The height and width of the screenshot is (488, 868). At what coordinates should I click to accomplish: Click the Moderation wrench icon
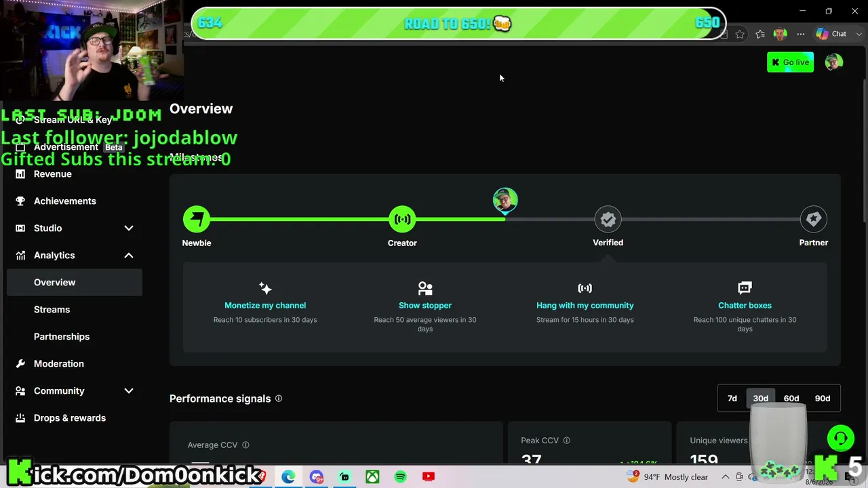click(20, 364)
